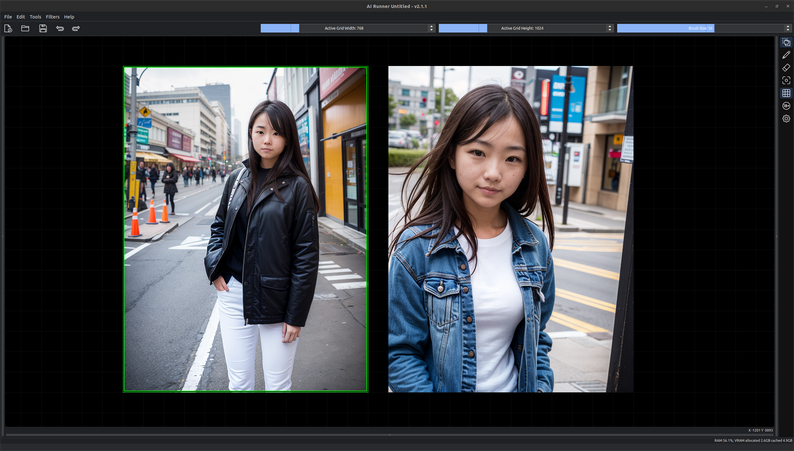Click the Save disk icon
Image resolution: width=794 pixels, height=451 pixels.
[x=43, y=28]
